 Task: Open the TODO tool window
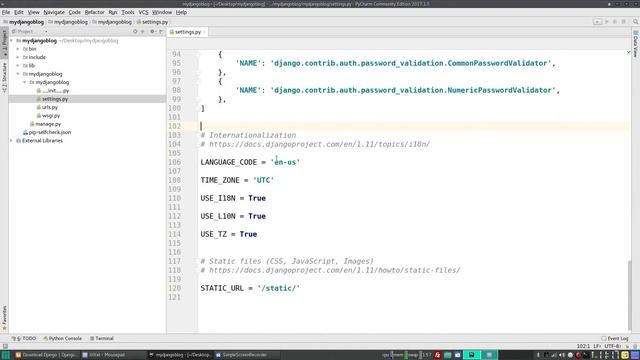(24, 338)
